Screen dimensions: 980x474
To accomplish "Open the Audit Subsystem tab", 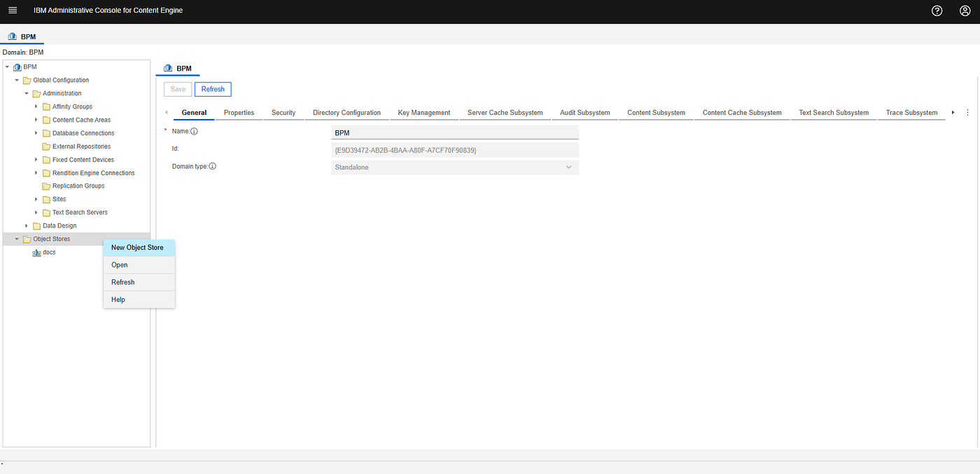I will pos(585,113).
